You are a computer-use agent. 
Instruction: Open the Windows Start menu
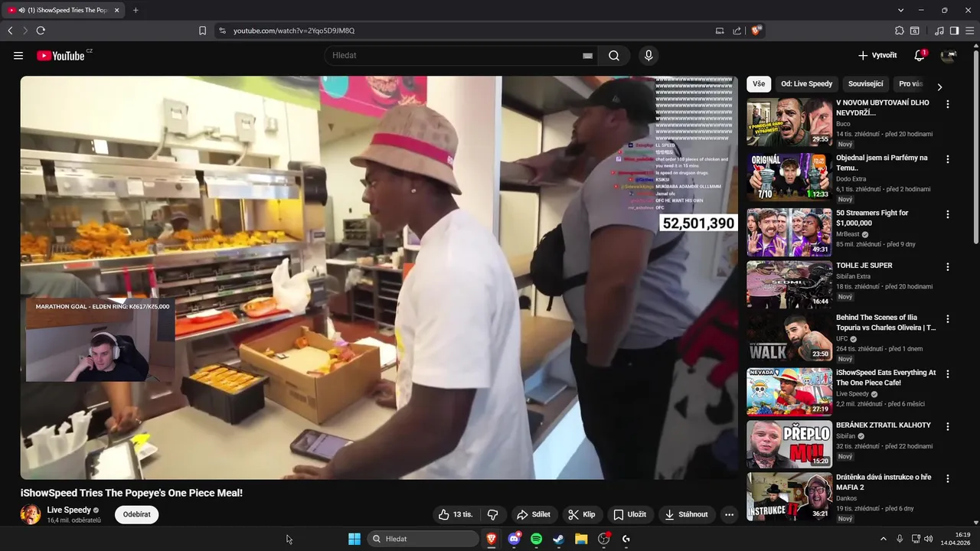[x=354, y=539]
